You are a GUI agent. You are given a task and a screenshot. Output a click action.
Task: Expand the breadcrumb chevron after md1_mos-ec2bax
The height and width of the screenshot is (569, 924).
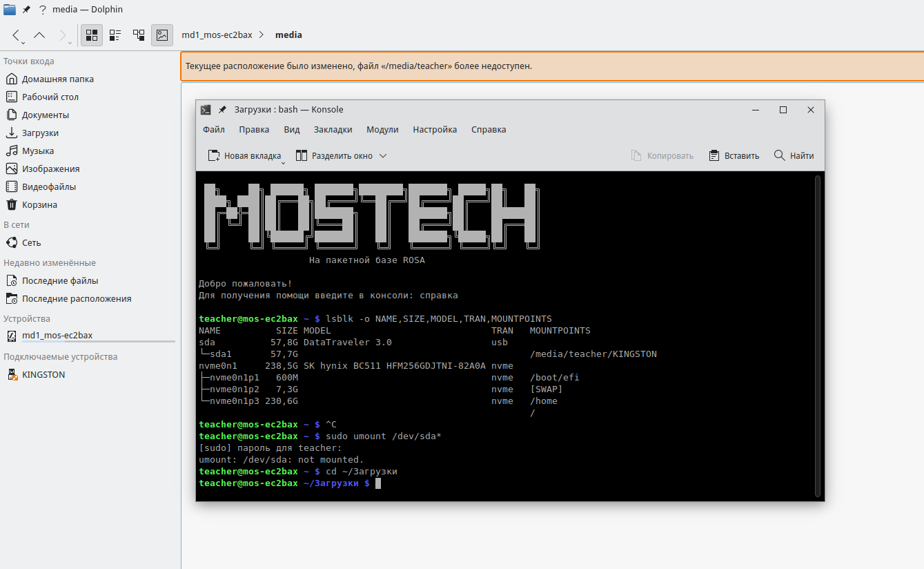(x=262, y=35)
